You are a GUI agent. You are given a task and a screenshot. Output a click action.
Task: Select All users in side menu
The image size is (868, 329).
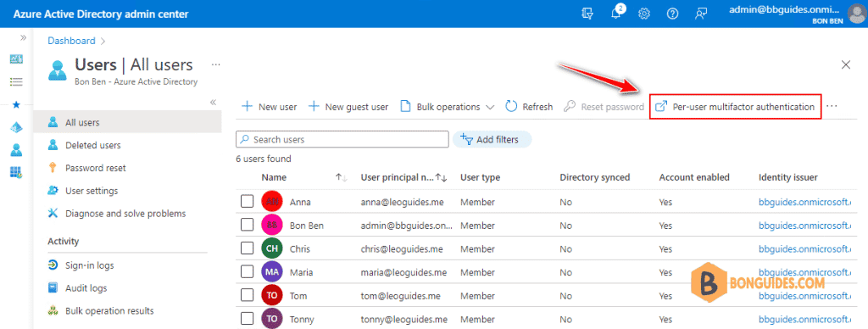click(x=128, y=122)
